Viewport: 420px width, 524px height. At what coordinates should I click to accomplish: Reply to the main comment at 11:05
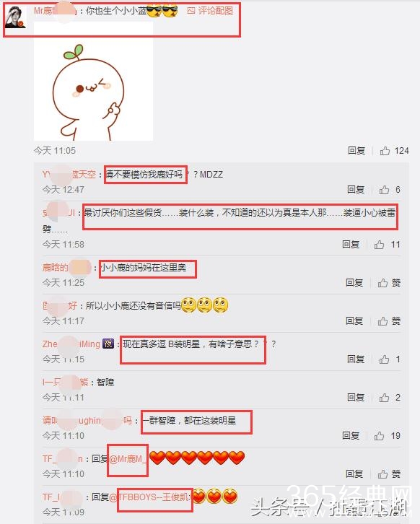point(356,151)
